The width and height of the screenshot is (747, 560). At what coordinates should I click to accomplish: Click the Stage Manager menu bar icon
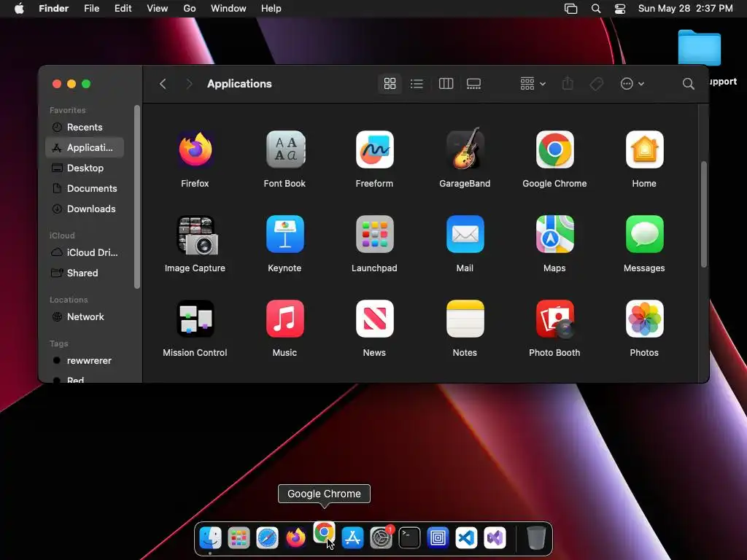coord(570,9)
